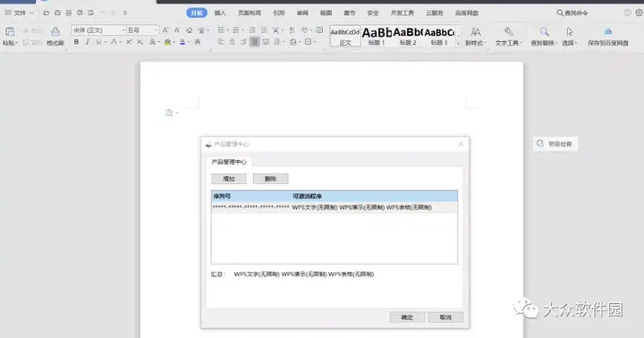Increase font size with the larger A icon
Viewport: 644px width, 338px height.
coord(165,30)
